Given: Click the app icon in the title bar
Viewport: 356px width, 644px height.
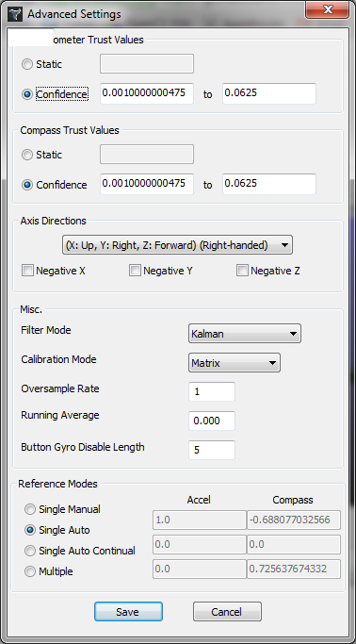Looking at the screenshot, I should [15, 14].
